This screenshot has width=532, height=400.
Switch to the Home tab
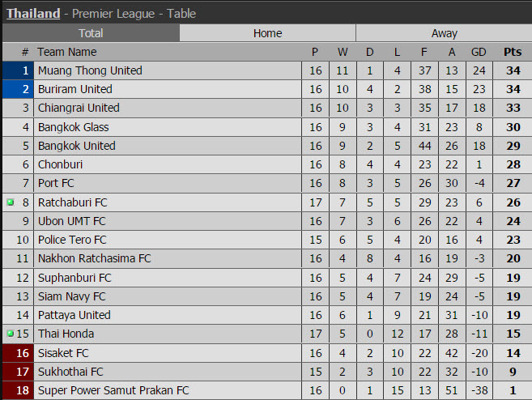(x=267, y=33)
